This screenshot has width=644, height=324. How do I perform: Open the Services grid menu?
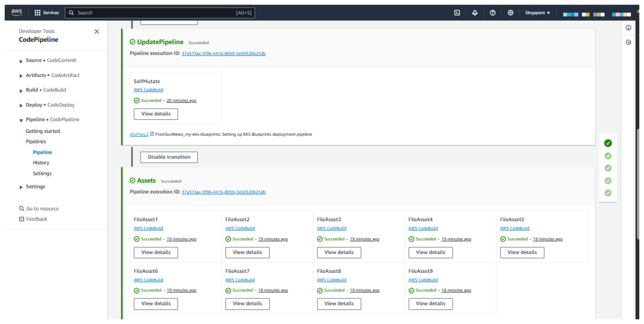click(37, 13)
